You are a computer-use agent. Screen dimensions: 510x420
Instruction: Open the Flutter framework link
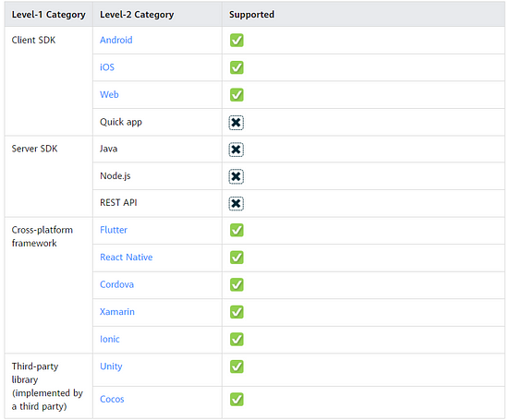click(x=114, y=230)
